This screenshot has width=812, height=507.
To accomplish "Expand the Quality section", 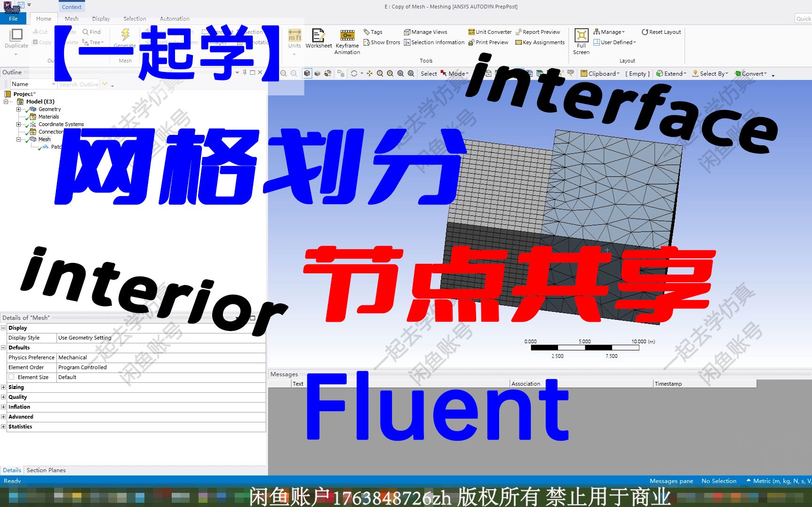I will point(4,397).
